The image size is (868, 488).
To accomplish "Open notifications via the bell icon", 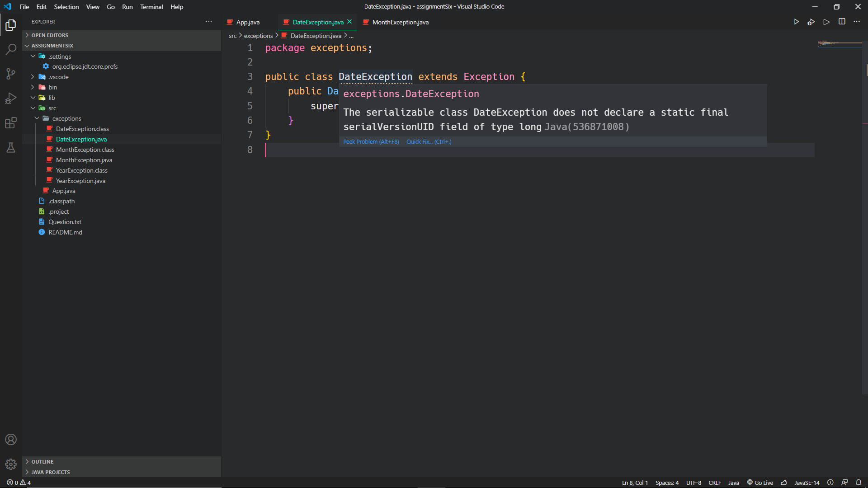I will coord(859,482).
